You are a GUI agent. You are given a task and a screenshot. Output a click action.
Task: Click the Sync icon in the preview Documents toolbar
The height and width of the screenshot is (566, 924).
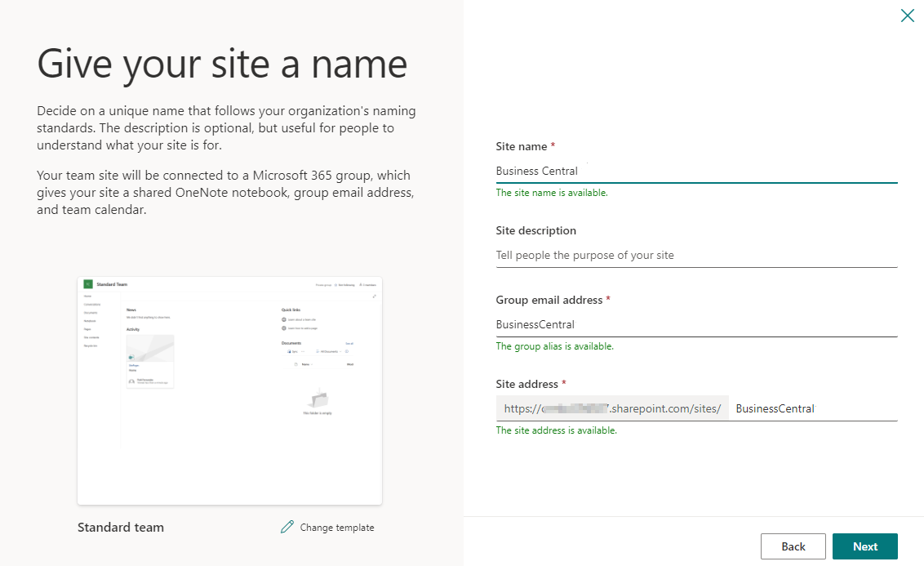click(x=289, y=351)
